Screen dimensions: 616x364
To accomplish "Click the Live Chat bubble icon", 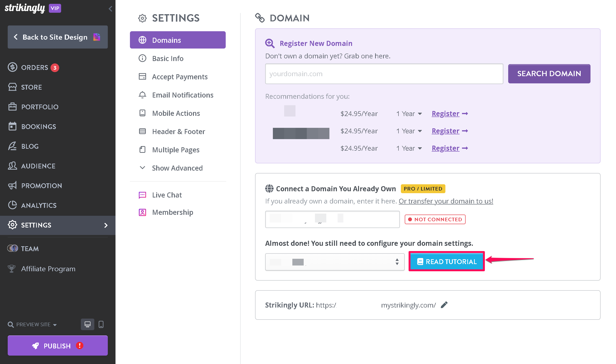I will click(x=142, y=195).
